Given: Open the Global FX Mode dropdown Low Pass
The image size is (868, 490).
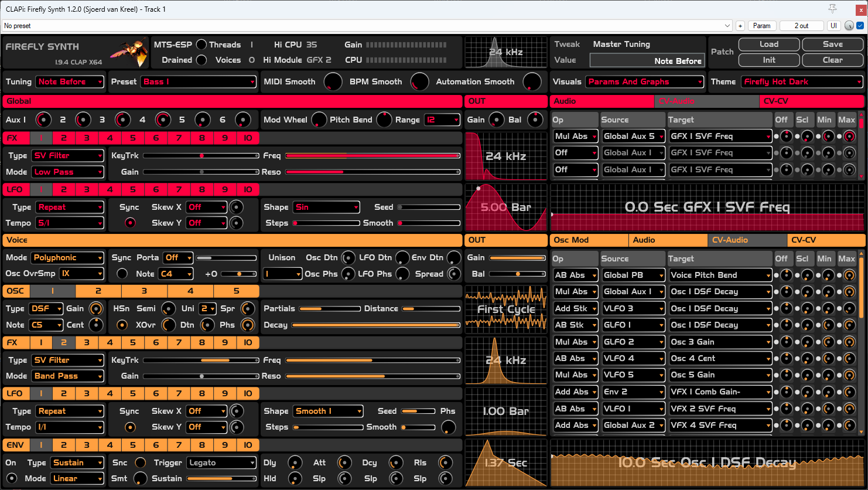Looking at the screenshot, I should click(68, 172).
